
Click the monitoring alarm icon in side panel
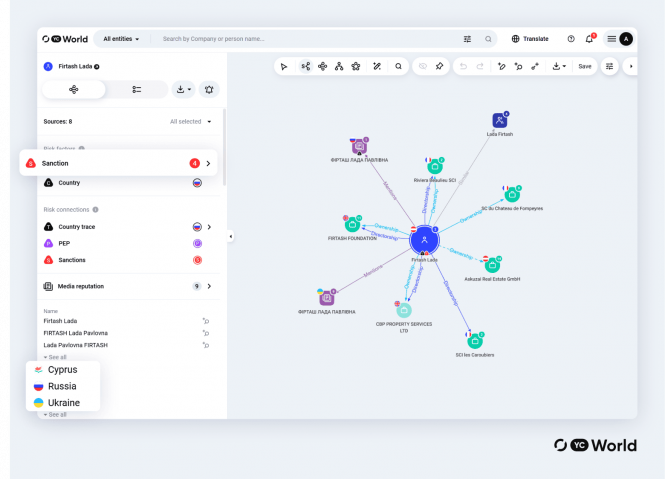(209, 89)
